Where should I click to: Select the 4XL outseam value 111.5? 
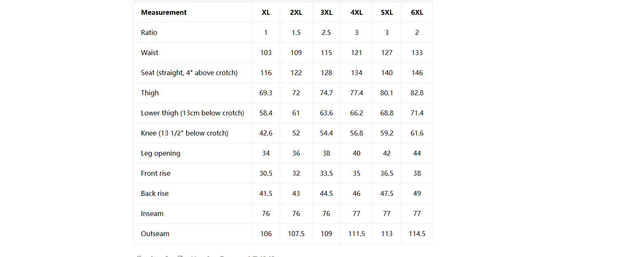pos(356,234)
